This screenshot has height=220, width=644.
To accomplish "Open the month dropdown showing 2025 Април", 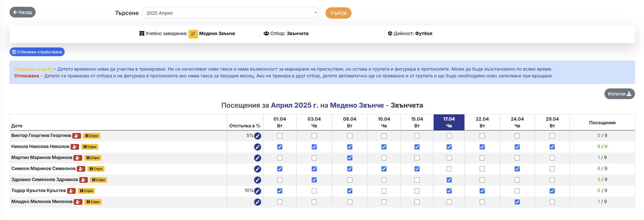I will pyautogui.click(x=230, y=13).
